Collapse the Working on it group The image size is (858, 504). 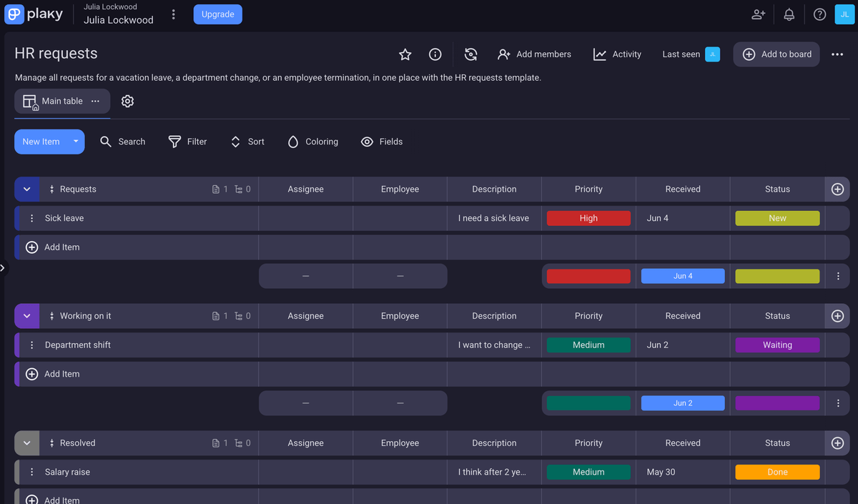27,316
